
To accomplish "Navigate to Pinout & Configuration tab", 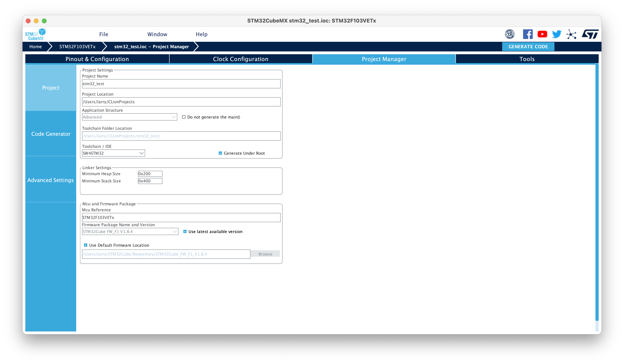I will pos(97,59).
